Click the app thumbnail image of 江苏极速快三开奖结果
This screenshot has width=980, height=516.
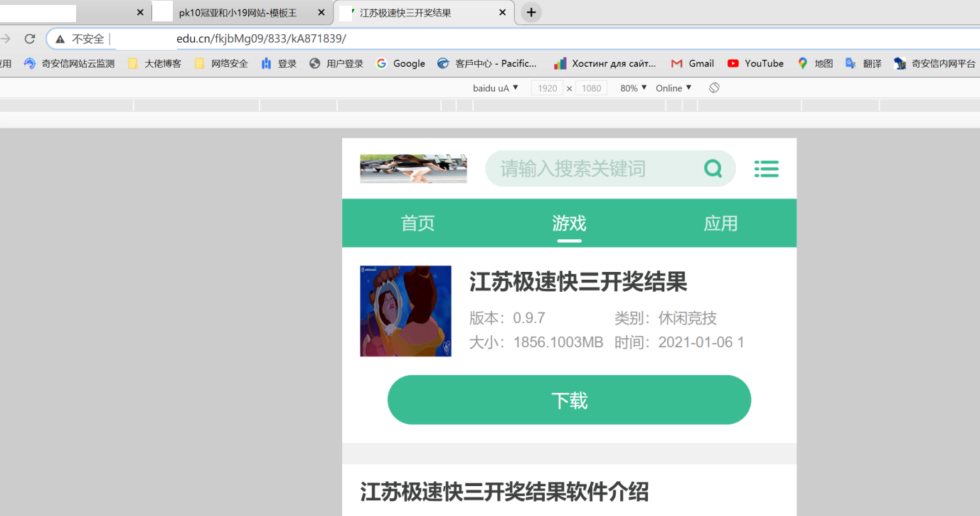tap(405, 311)
